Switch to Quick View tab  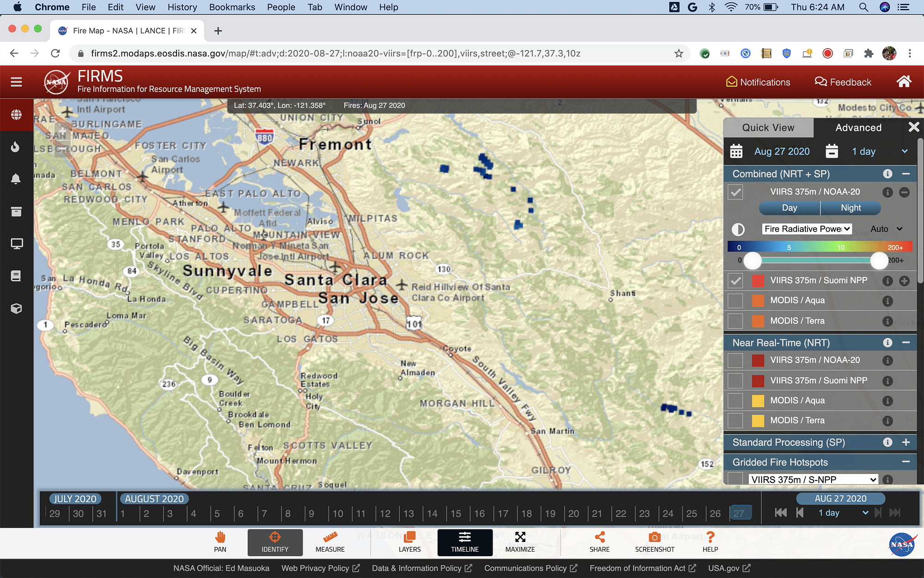click(x=768, y=128)
